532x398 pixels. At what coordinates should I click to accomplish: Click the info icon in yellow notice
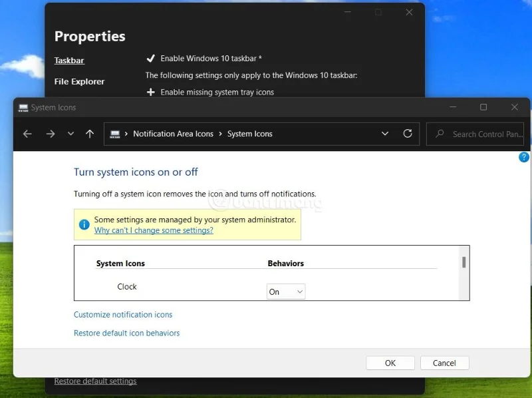tap(84, 224)
